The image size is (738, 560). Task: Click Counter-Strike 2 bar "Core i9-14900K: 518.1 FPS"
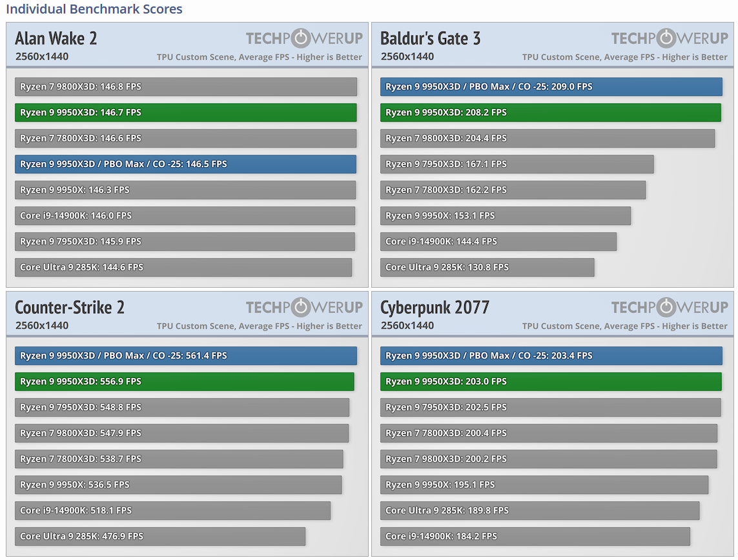pyautogui.click(x=173, y=510)
